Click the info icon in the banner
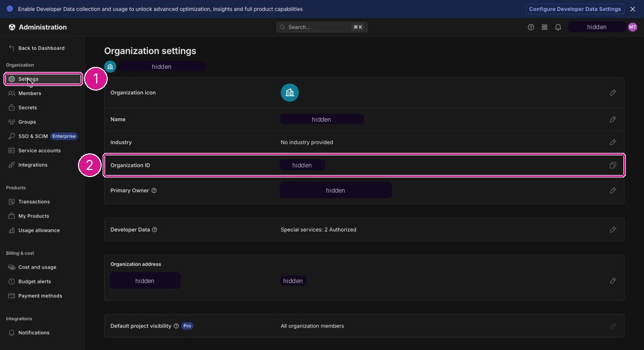644x350 pixels. click(10, 9)
